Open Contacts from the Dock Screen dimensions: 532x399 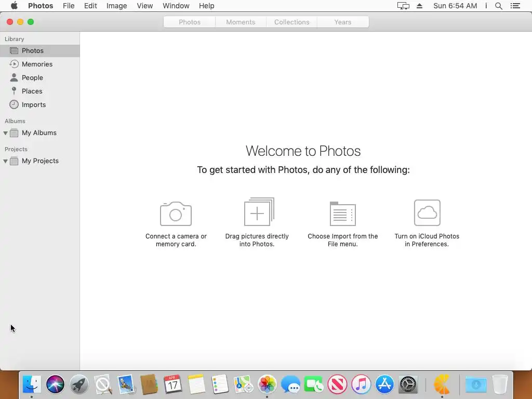149,384
